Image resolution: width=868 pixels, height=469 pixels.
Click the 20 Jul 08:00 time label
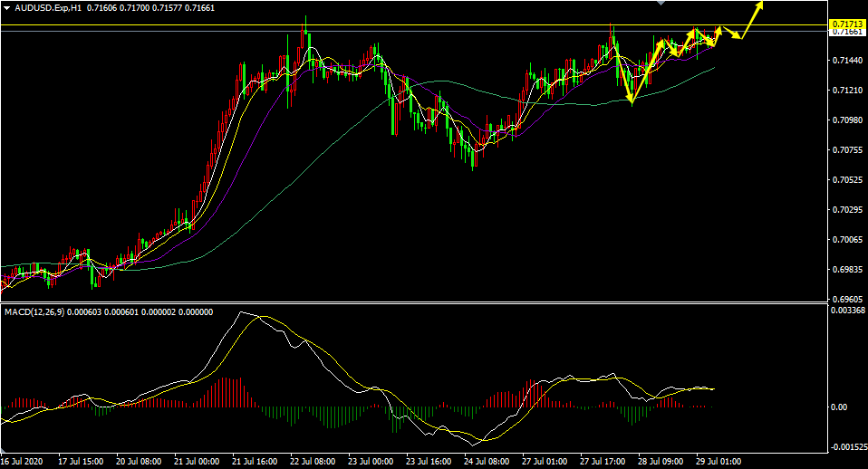139,461
